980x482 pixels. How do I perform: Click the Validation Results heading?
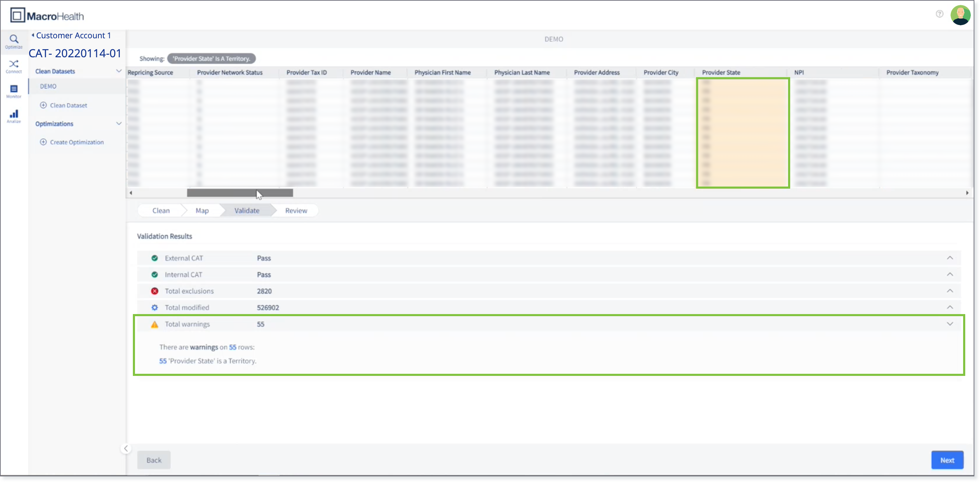point(165,236)
